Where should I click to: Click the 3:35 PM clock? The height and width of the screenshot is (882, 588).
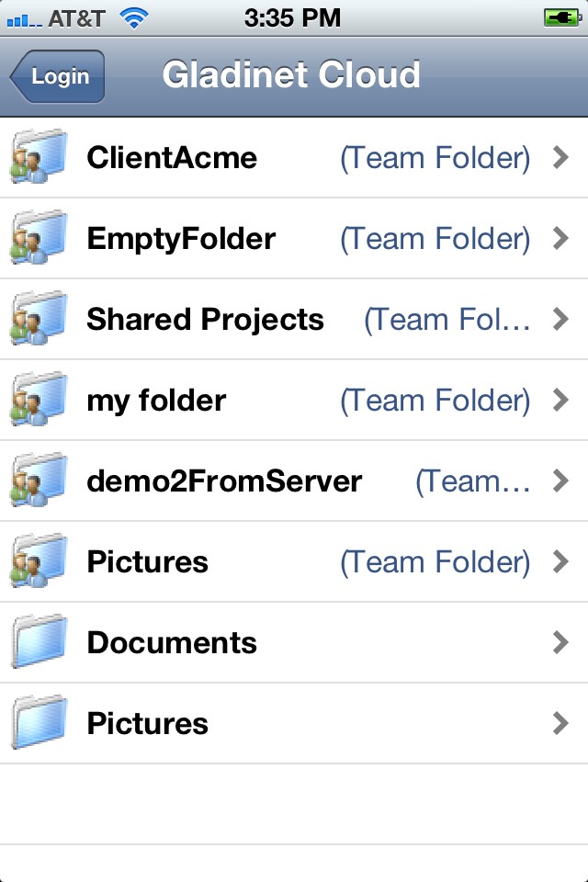coord(293,17)
